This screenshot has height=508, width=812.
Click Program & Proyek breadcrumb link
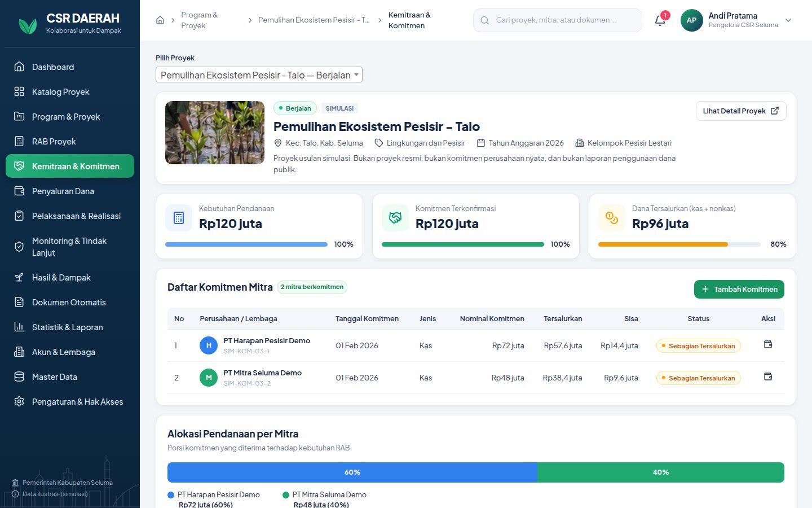(x=200, y=20)
